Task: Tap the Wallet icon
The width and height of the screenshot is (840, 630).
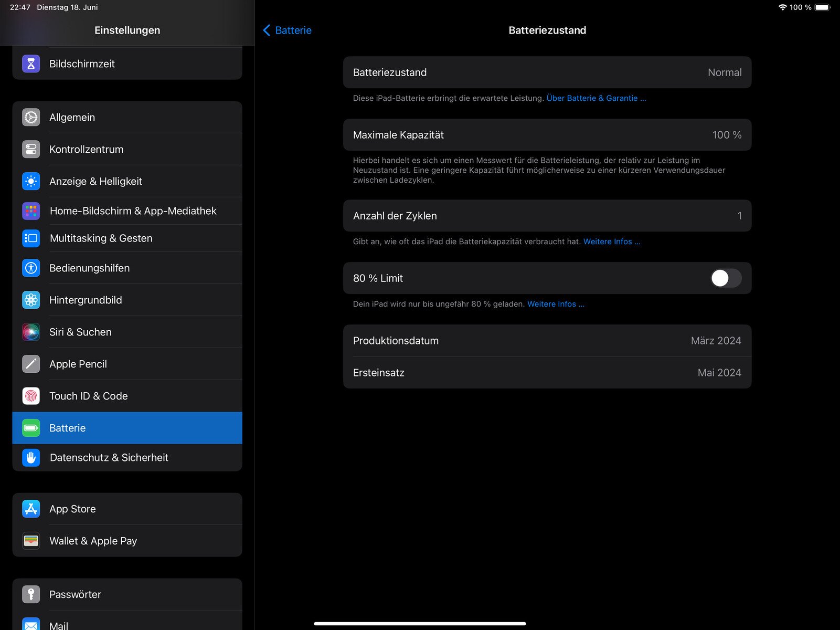Action: (31, 541)
